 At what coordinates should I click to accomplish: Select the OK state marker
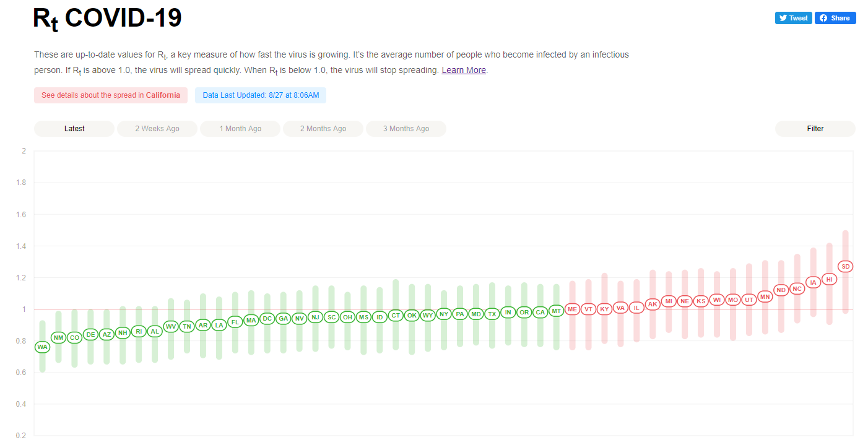click(x=412, y=315)
